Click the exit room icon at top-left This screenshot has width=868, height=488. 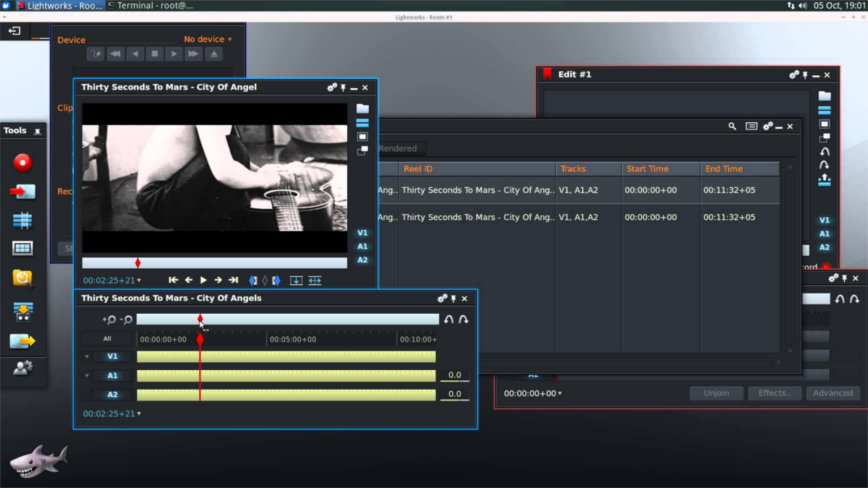pos(14,31)
